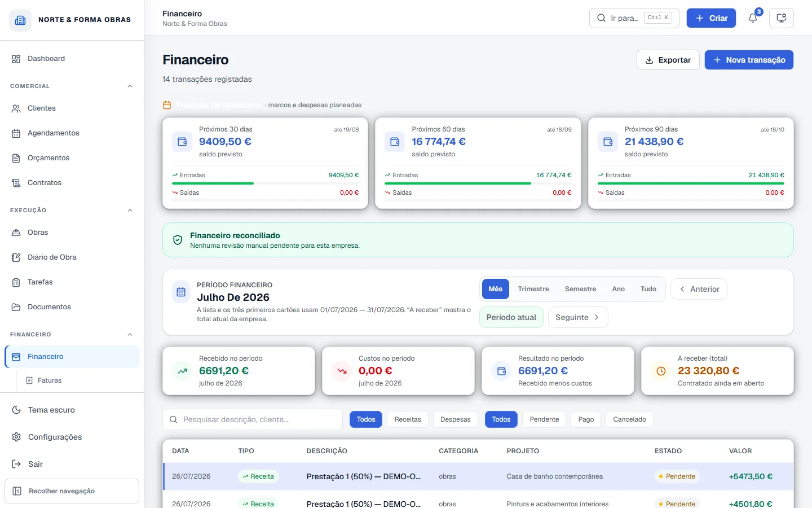Click the wallet icon in Próximos 30 dias card
Viewport: 812px width, 508px height.
tap(182, 142)
